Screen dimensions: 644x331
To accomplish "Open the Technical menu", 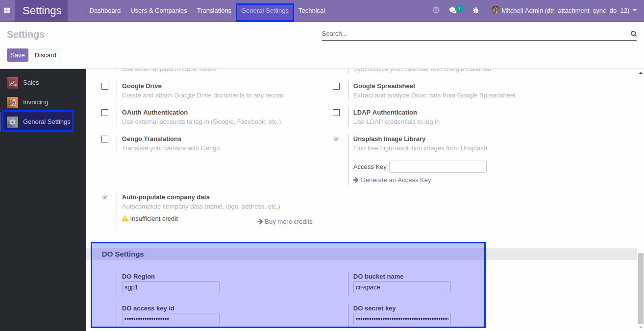I will coord(312,10).
